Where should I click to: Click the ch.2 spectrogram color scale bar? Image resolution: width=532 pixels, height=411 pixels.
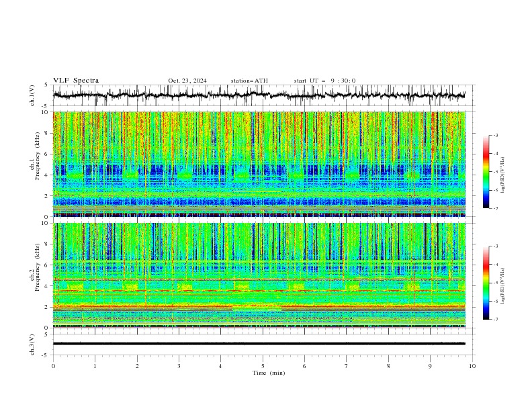pos(486,283)
